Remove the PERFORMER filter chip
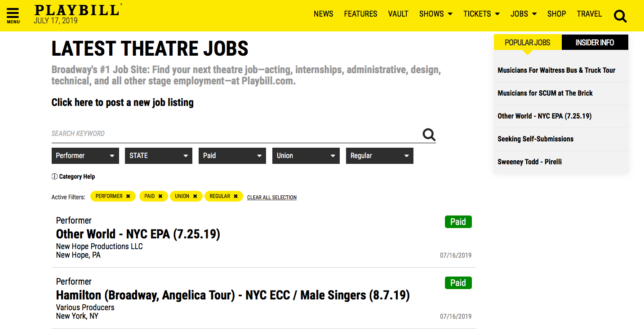This screenshot has width=644, height=334. [x=128, y=196]
